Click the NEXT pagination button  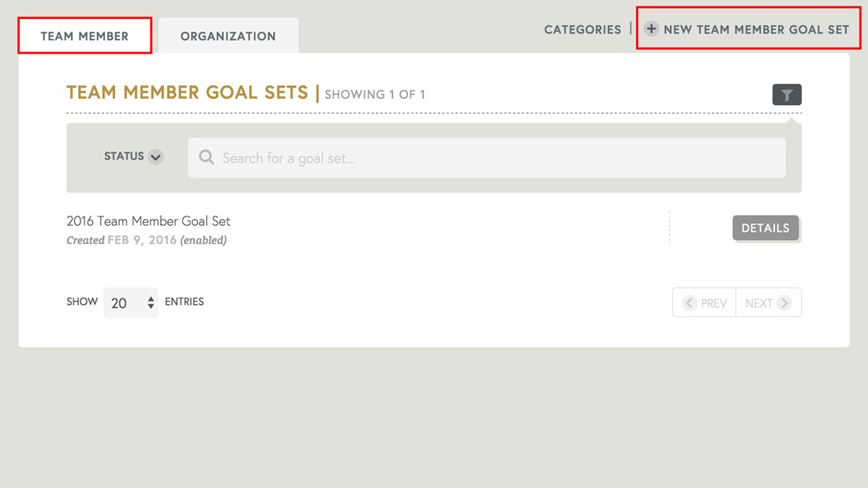point(768,302)
